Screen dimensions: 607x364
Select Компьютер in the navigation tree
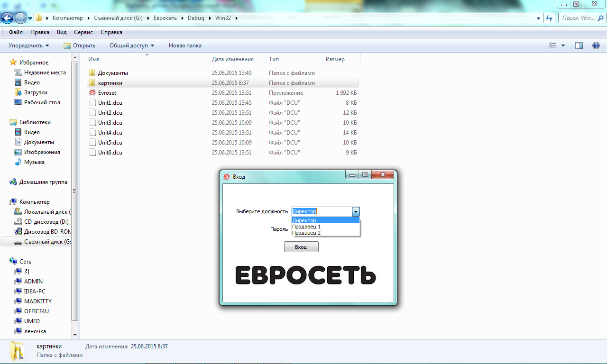(34, 202)
